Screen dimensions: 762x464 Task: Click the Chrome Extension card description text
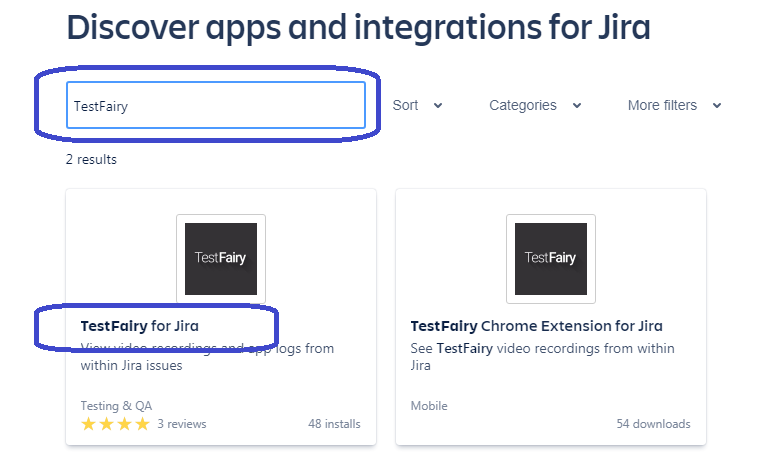click(x=540, y=357)
